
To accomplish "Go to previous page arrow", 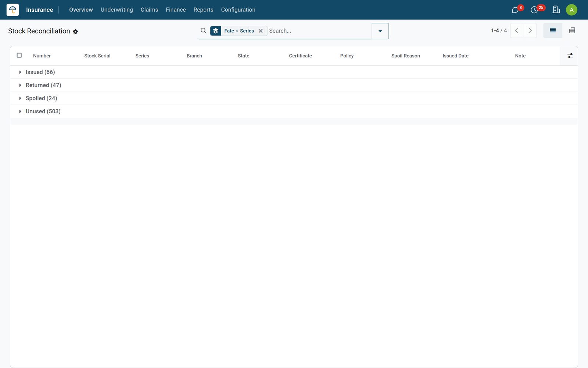I will tap(517, 31).
